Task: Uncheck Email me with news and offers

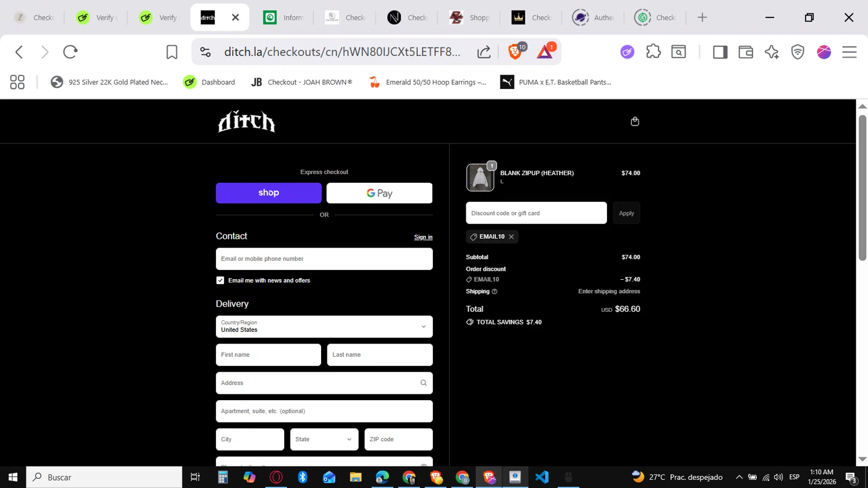Action: click(x=220, y=280)
